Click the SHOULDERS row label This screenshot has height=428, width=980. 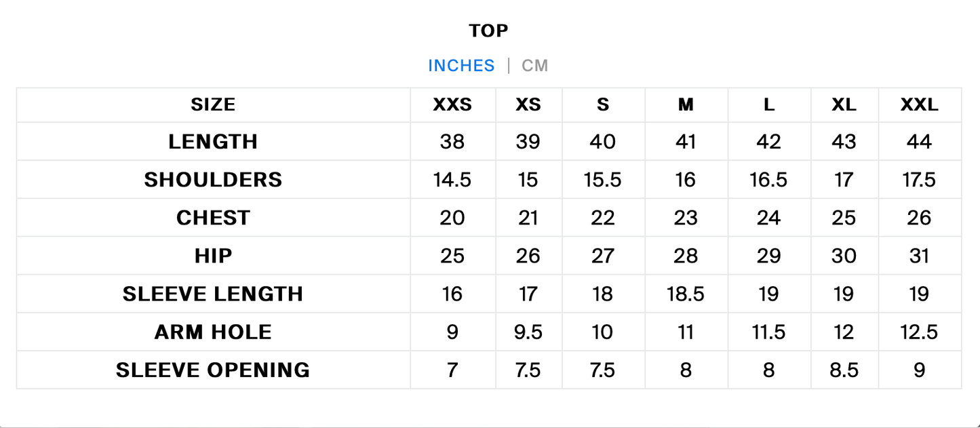[x=213, y=180]
